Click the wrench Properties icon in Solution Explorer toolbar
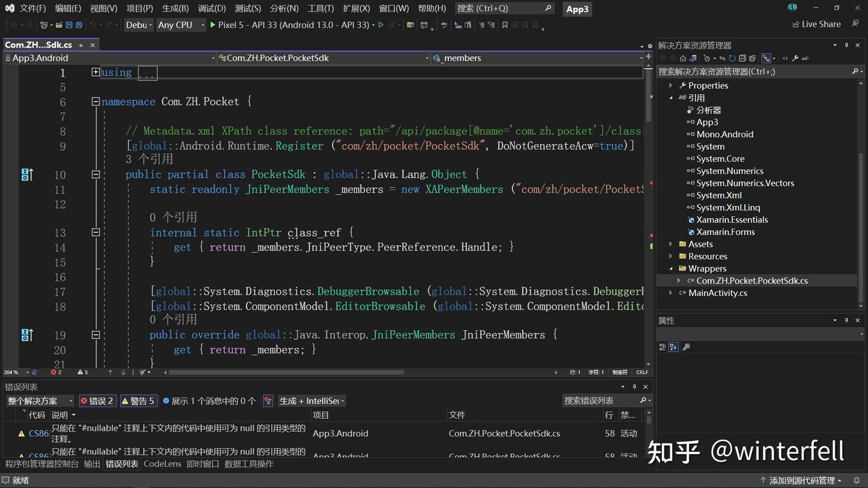The height and width of the screenshot is (488, 868). [795, 58]
